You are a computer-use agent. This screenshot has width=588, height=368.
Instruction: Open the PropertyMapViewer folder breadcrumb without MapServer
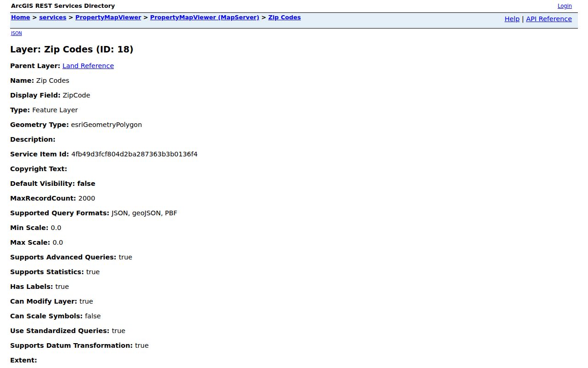click(108, 17)
